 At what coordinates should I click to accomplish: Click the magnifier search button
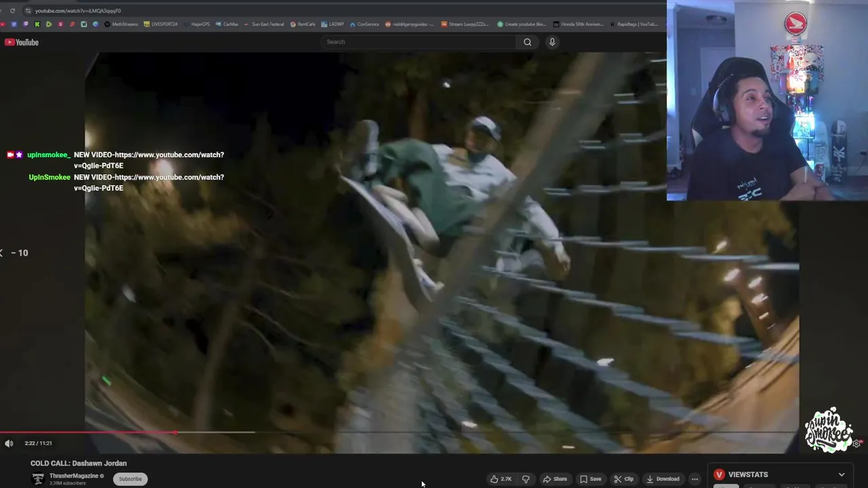point(528,42)
